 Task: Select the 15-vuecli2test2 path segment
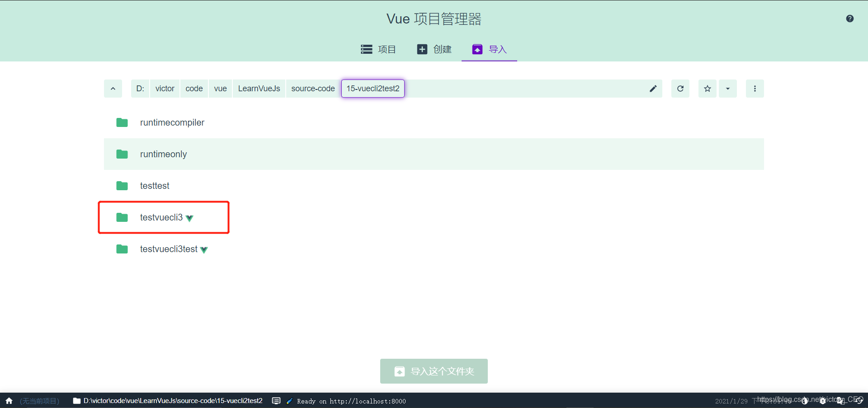tap(373, 89)
